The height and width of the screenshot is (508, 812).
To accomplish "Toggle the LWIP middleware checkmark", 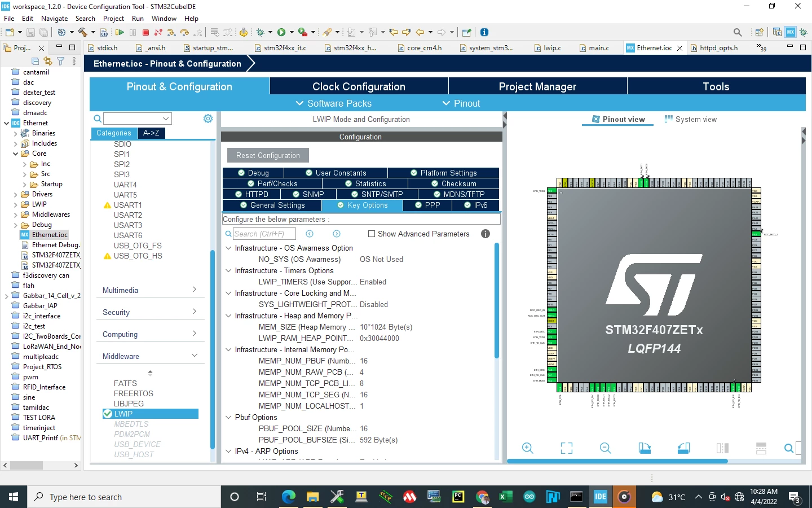I will [x=107, y=414].
